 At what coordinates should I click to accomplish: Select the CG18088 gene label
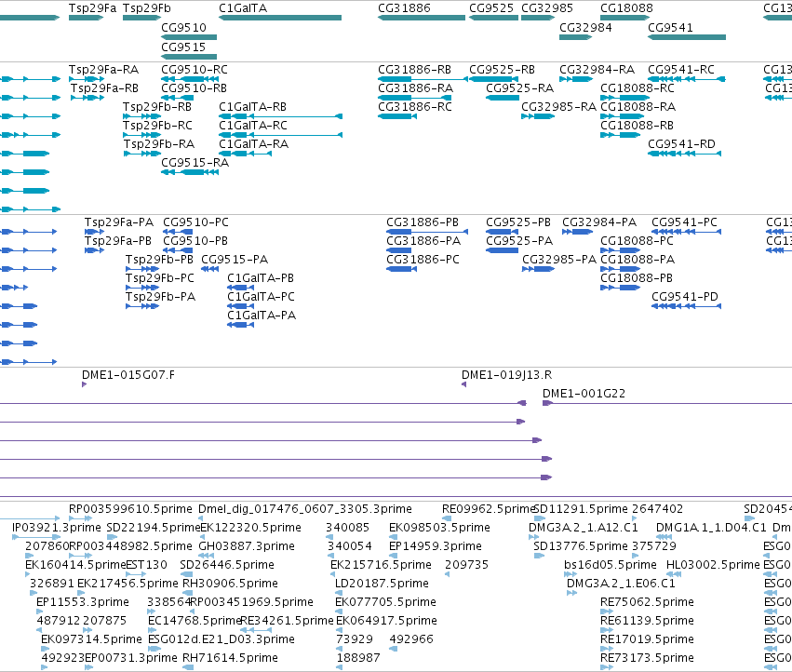(x=626, y=8)
